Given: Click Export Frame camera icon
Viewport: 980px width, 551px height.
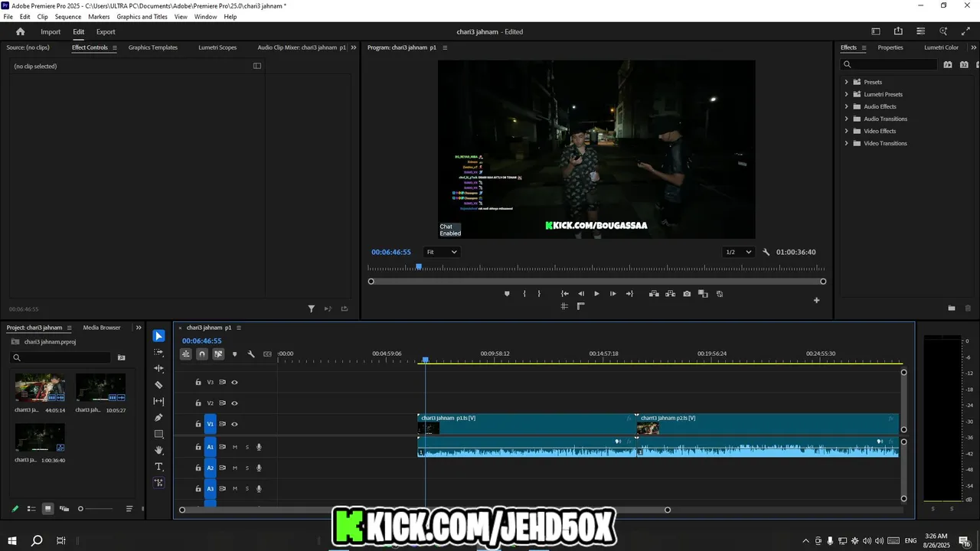Looking at the screenshot, I should [x=687, y=294].
